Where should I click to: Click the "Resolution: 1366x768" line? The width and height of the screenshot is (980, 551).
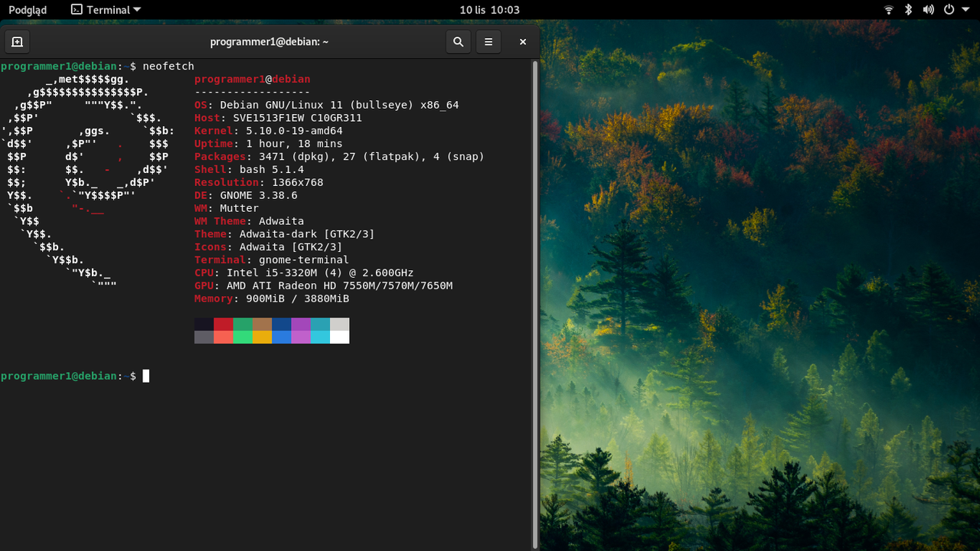[x=259, y=182]
